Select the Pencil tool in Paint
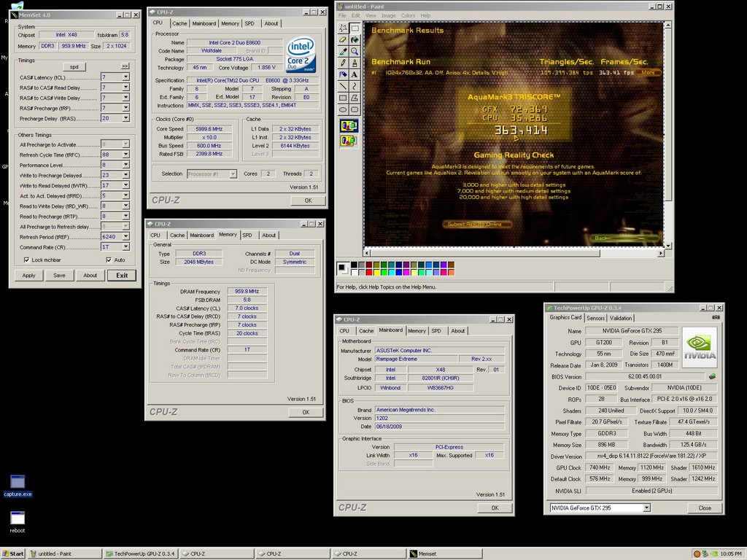Image resolution: width=747 pixels, height=560 pixels. tap(343, 63)
